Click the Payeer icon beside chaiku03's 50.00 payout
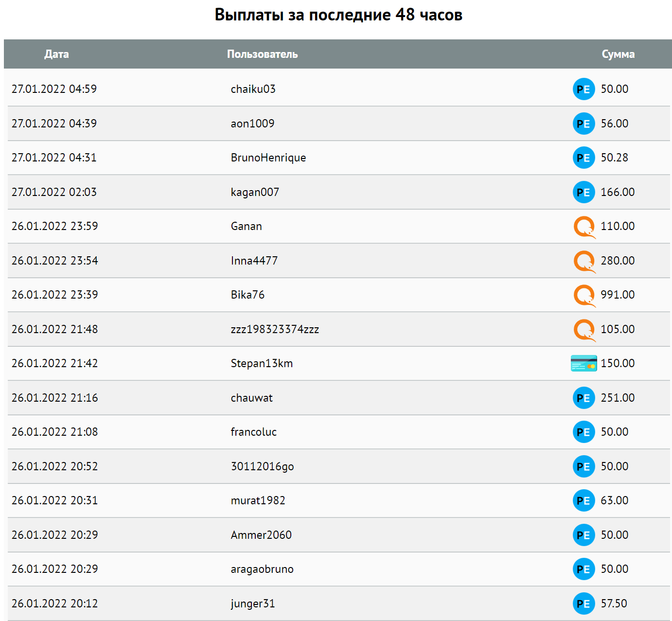 584,89
